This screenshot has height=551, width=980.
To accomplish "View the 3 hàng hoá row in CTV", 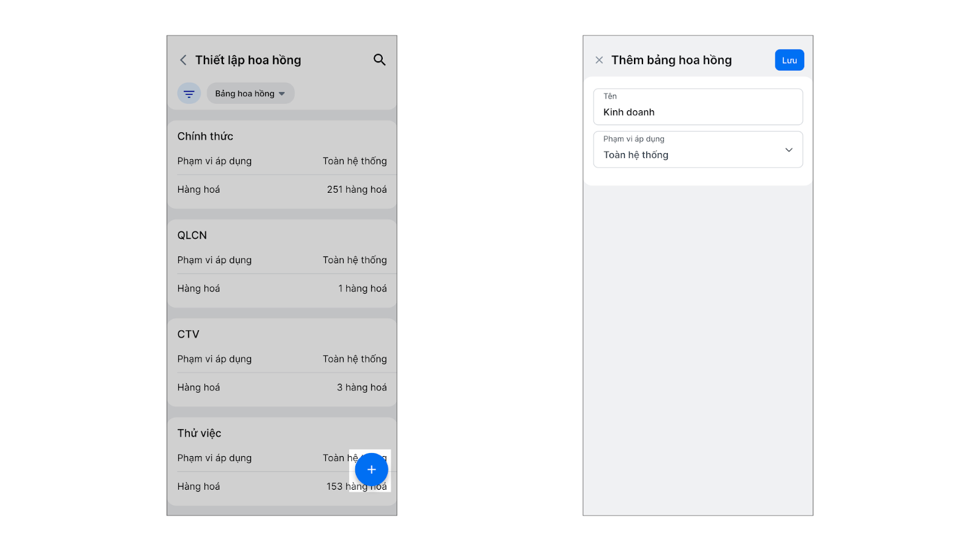I will click(282, 388).
